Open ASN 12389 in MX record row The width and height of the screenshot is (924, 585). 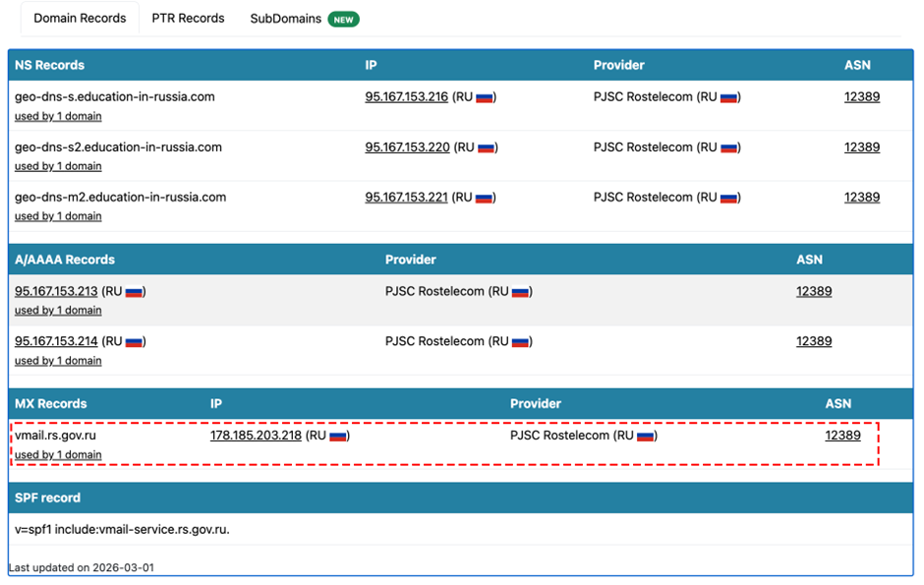(842, 435)
